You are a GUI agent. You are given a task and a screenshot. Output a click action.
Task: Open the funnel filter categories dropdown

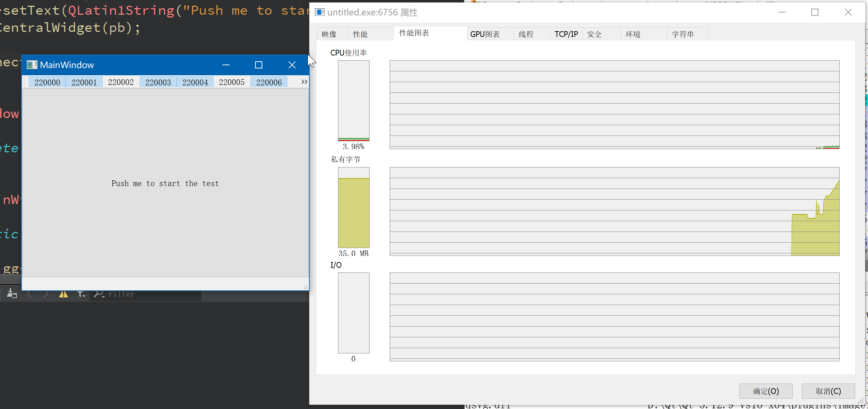click(81, 294)
